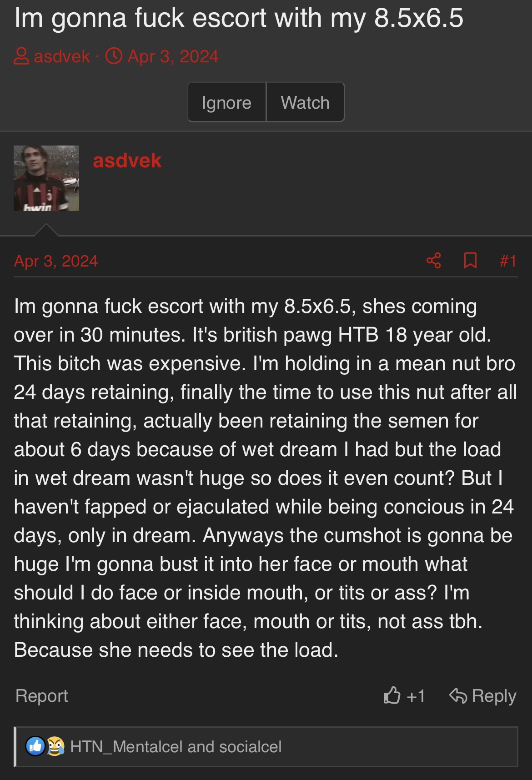Viewport: 532px width, 780px height.
Task: Click the +1 like count
Action: coord(416,696)
